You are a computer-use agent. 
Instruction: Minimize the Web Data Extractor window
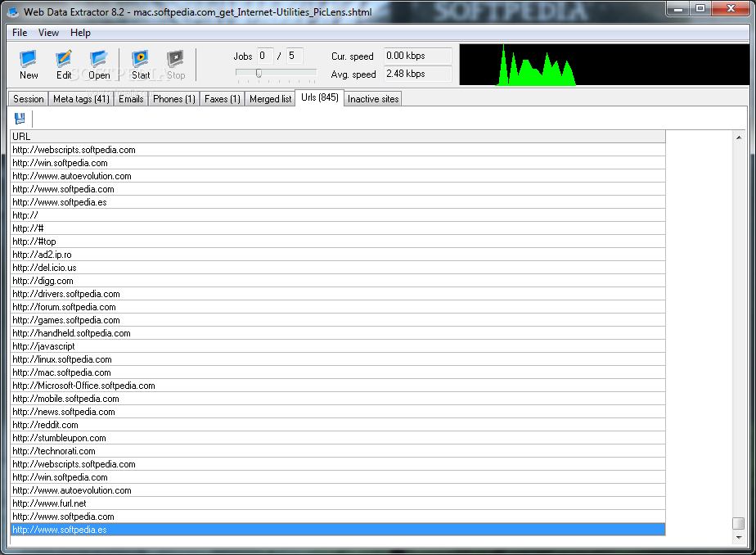coord(678,9)
